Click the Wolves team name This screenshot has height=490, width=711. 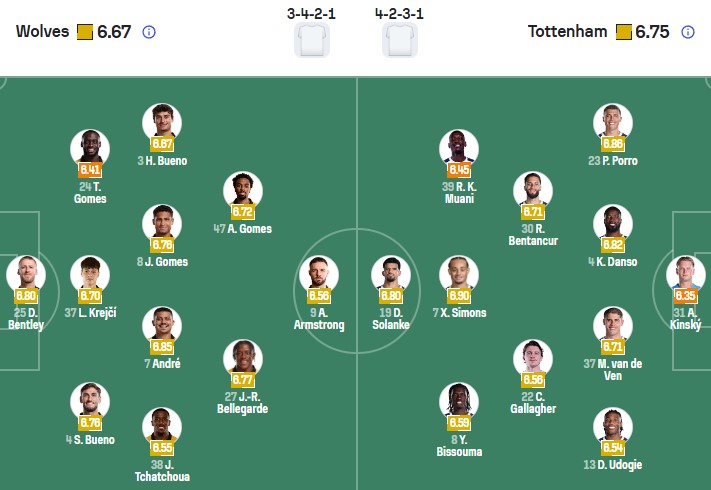pos(42,32)
